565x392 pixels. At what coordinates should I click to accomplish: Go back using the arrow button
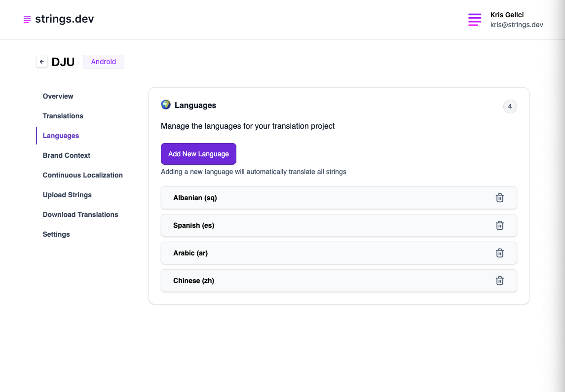pos(42,62)
